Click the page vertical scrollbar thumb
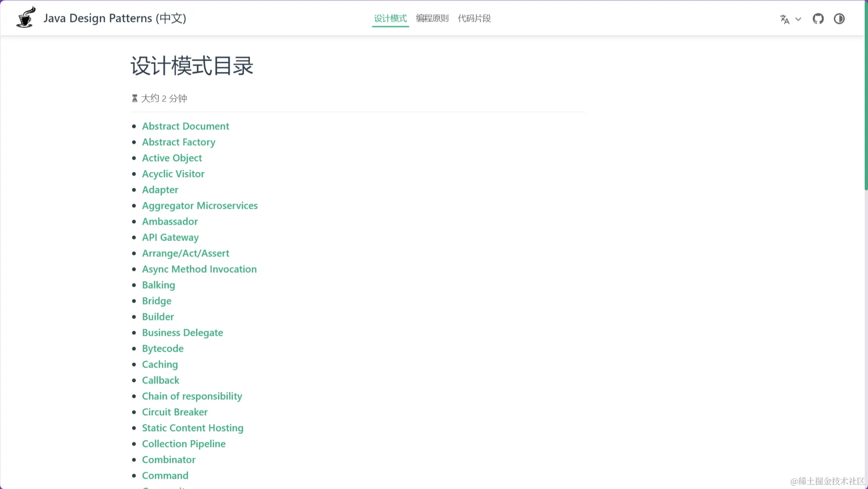This screenshot has width=868, height=489. click(x=866, y=95)
